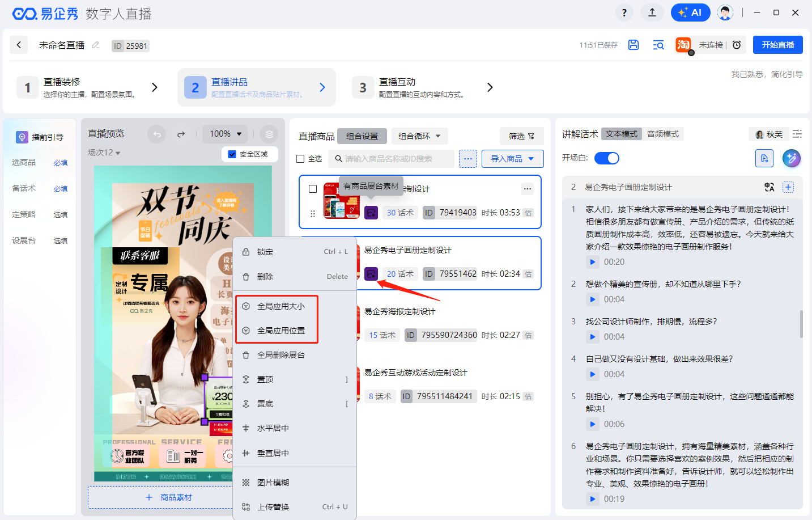Open the user avatar profile
This screenshot has height=520, width=812.
tap(725, 12)
